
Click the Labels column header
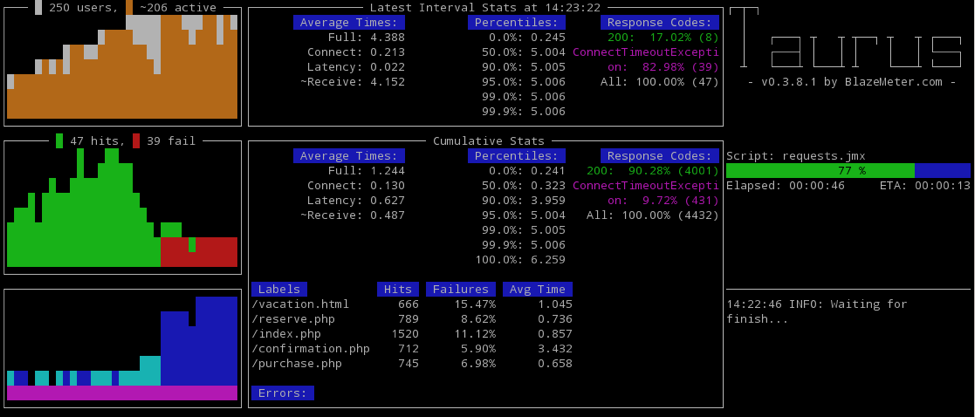[x=279, y=289]
